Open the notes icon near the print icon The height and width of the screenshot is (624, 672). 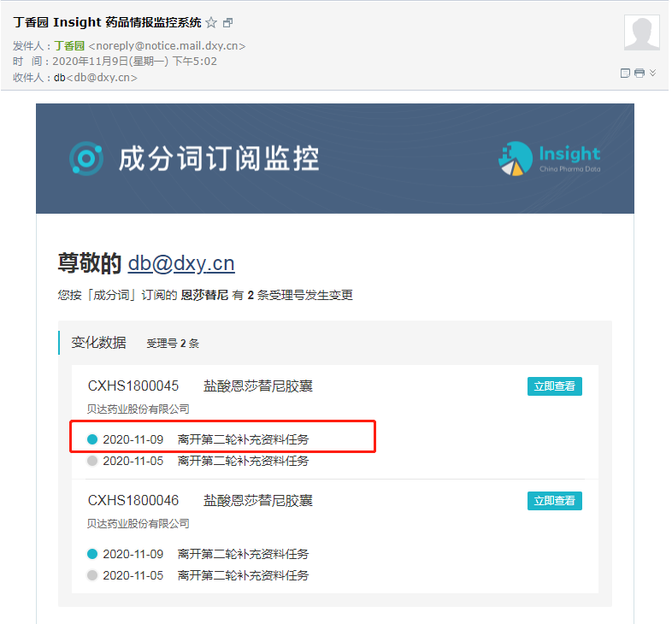[x=625, y=73]
